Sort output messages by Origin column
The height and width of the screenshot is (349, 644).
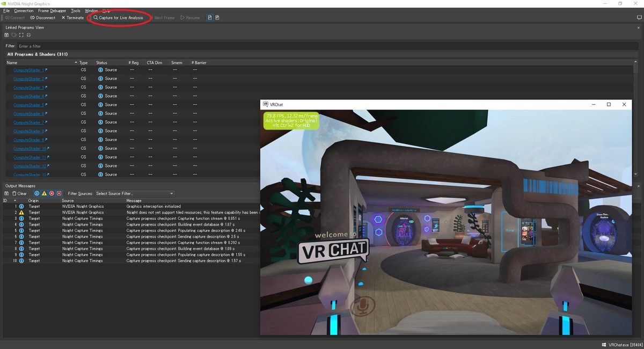pyautogui.click(x=33, y=201)
